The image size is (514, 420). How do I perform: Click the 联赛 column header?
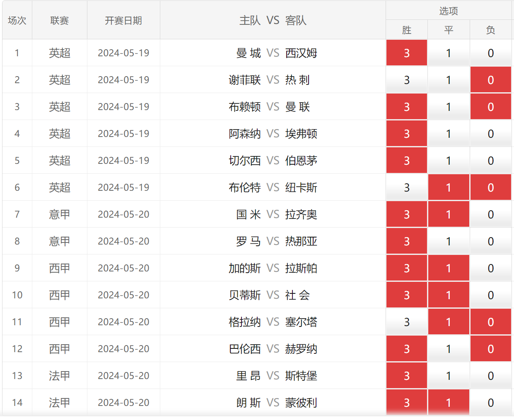(60, 20)
